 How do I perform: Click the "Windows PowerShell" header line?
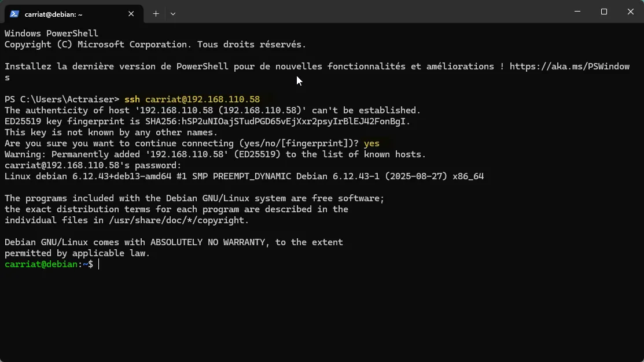click(x=51, y=34)
